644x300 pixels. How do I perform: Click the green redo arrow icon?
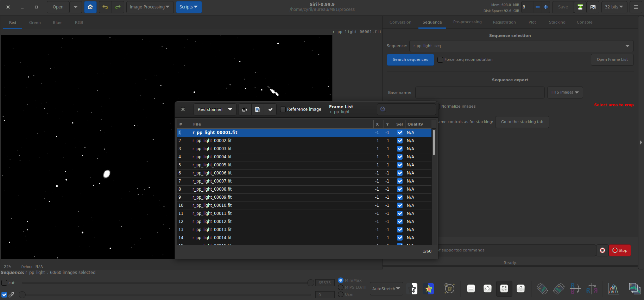click(118, 7)
